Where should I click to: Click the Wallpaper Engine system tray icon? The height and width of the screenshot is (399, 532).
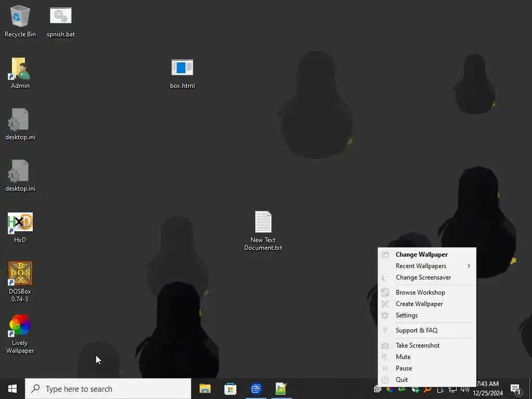[377, 389]
